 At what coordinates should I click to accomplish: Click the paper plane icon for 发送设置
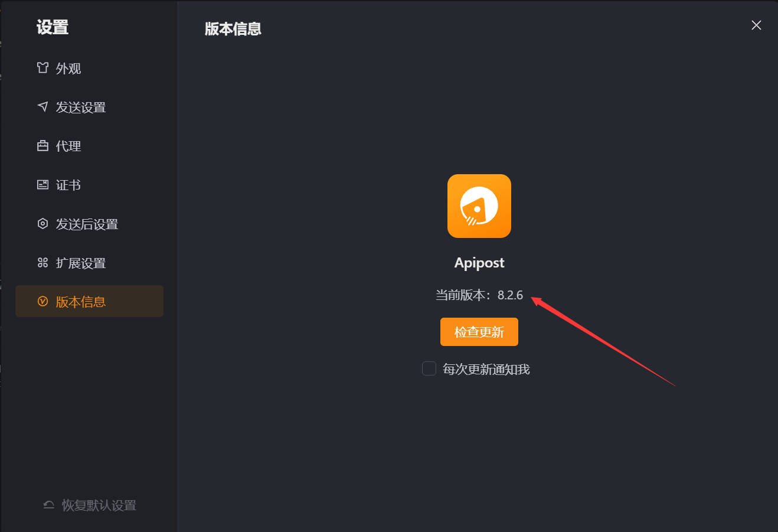pos(43,107)
